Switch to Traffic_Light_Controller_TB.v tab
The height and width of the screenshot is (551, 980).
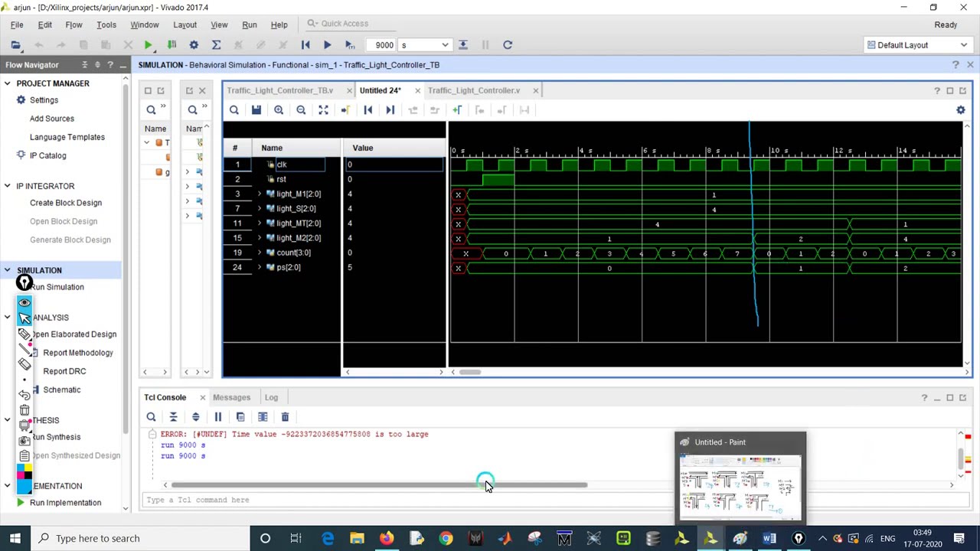click(x=280, y=90)
